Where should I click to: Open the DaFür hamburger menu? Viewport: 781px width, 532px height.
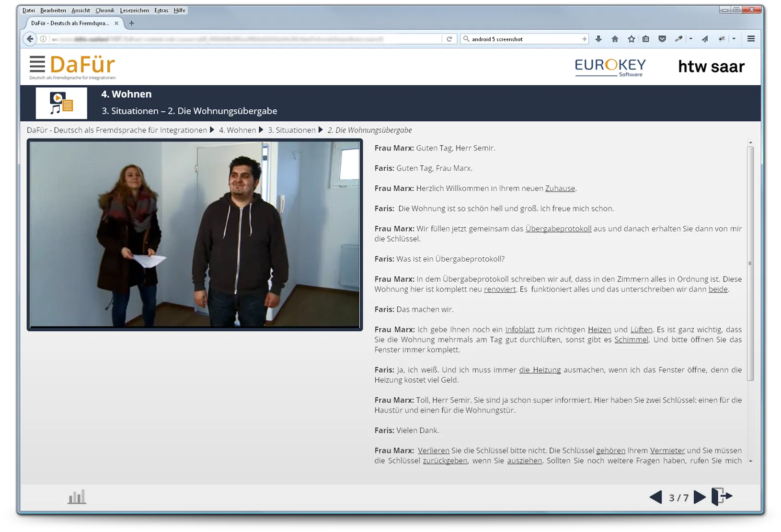tap(37, 64)
